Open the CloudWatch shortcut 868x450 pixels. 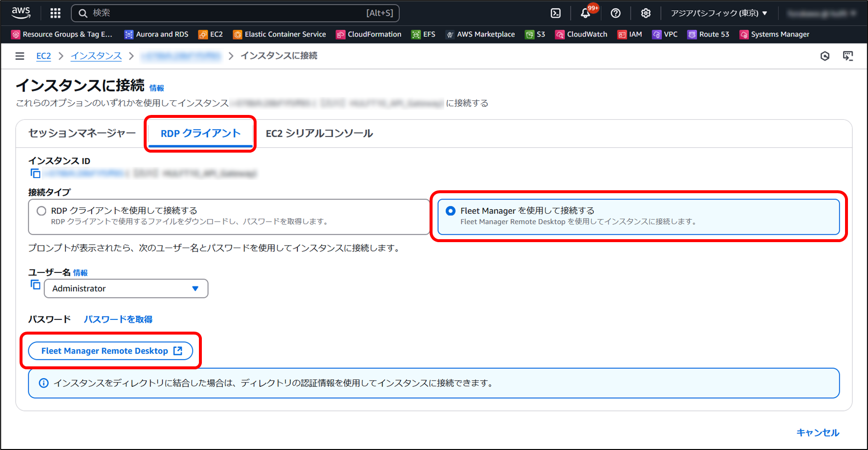[582, 34]
